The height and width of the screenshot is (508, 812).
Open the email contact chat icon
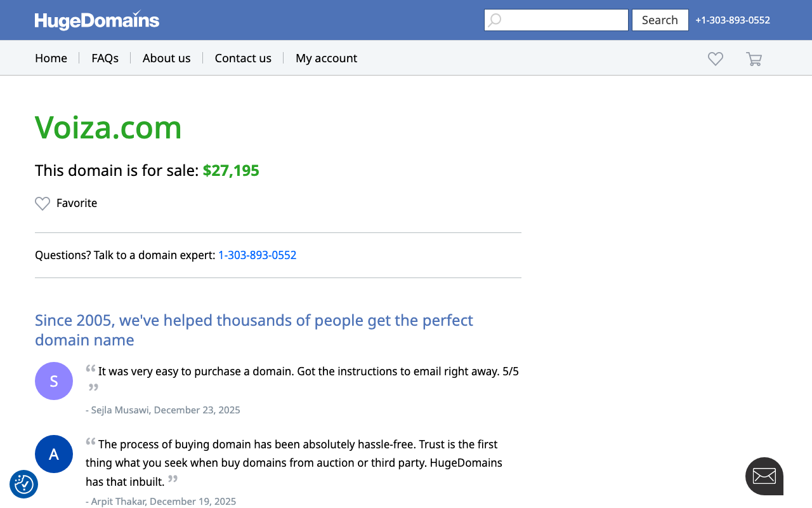764,476
